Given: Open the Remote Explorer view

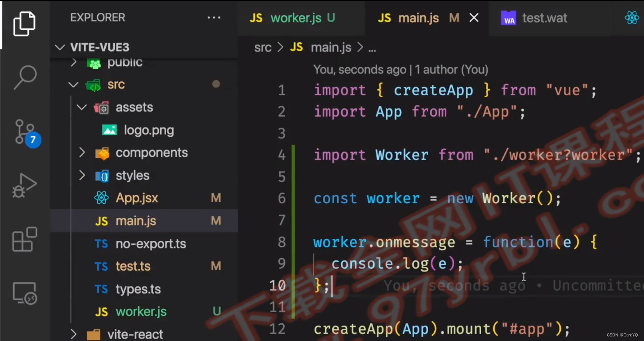Looking at the screenshot, I should (x=25, y=293).
